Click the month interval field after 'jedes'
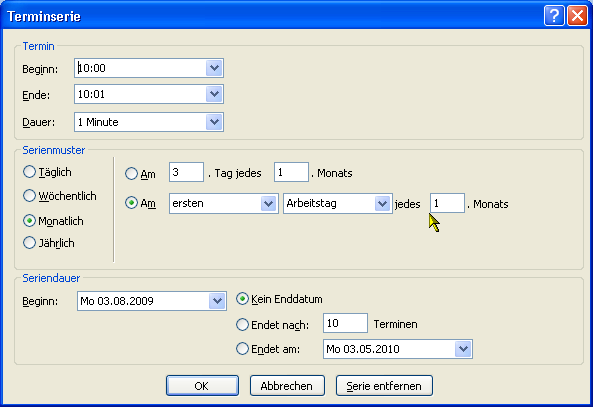Image resolution: width=593 pixels, height=407 pixels. 447,203
